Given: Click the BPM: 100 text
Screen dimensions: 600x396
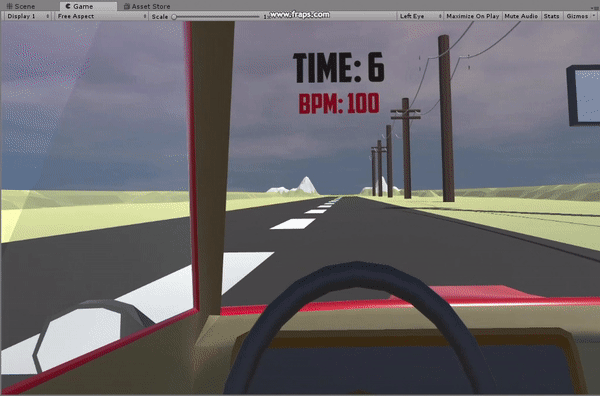Looking at the screenshot, I should (339, 103).
